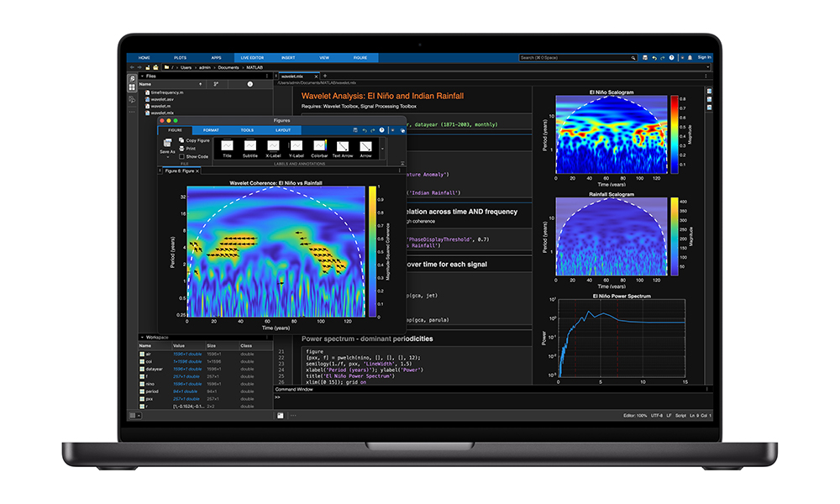Click the Print icon in Figures toolbar
The width and height of the screenshot is (840, 504).
click(x=181, y=148)
